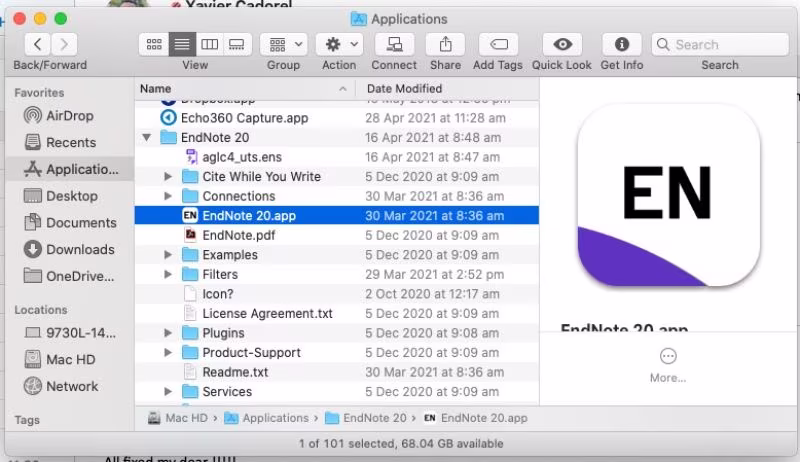Open Mac HD in the sidebar

tap(70, 360)
